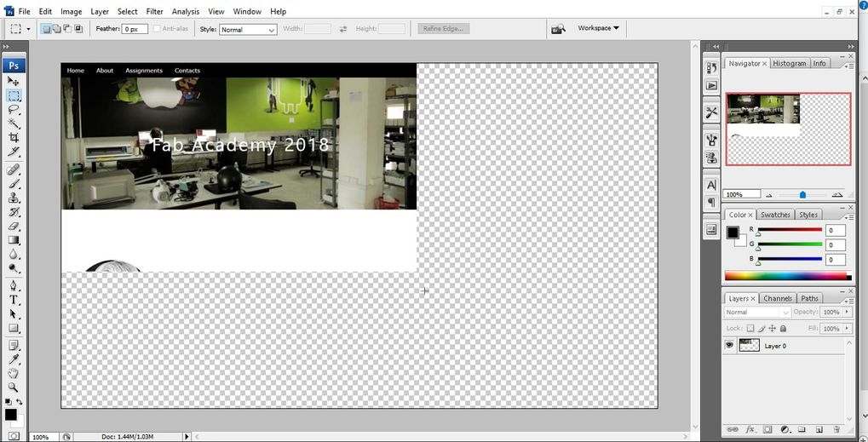This screenshot has height=442, width=868.
Task: Open the Filter menu
Action: (x=154, y=11)
